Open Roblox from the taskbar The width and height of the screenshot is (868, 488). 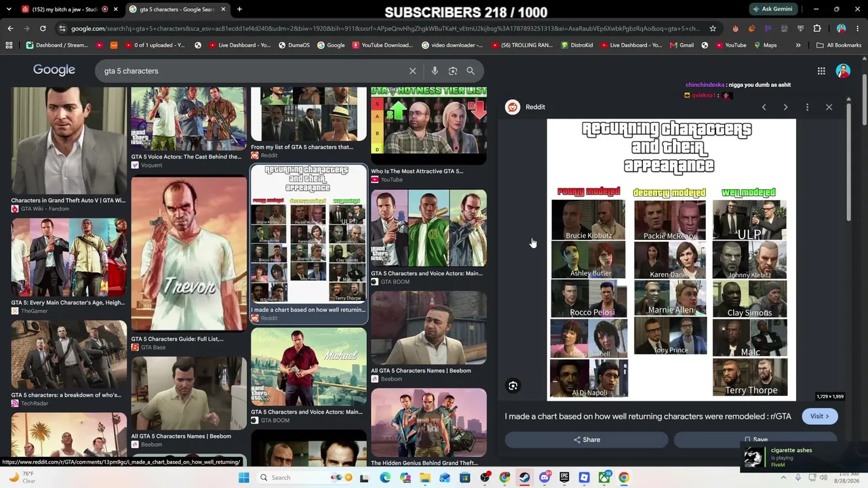click(x=584, y=478)
